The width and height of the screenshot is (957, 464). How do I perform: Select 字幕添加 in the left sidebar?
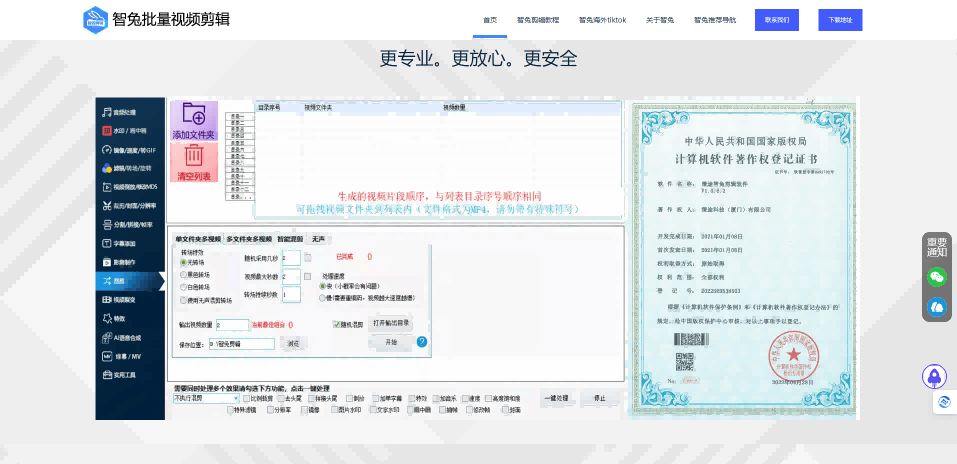130,243
